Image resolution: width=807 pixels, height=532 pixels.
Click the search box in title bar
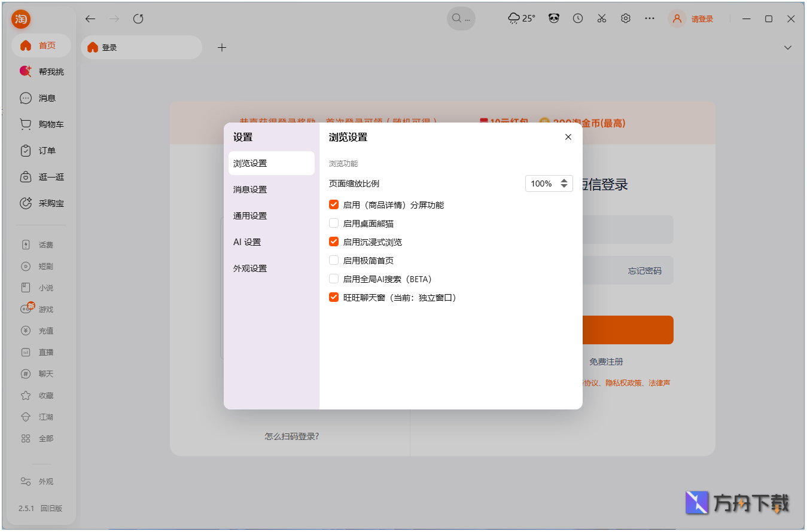click(461, 19)
